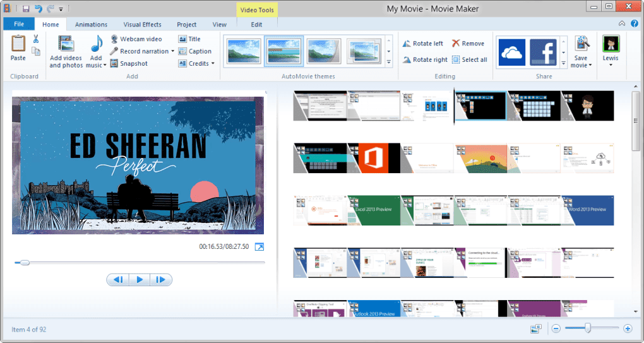Click the Cut scissors icon
The image size is (644, 343).
pyautogui.click(x=36, y=39)
